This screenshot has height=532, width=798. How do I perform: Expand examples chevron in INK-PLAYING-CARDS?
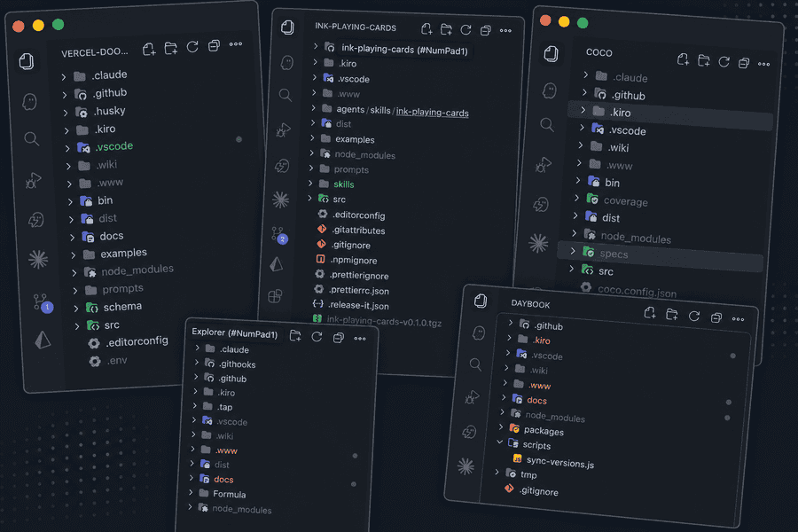(x=312, y=138)
